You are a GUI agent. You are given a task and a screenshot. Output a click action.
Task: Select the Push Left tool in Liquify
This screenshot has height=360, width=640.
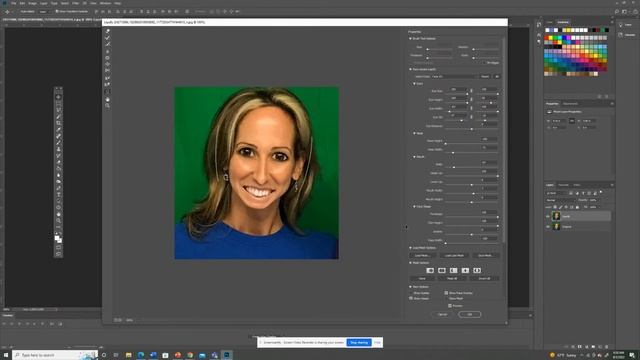point(108,71)
